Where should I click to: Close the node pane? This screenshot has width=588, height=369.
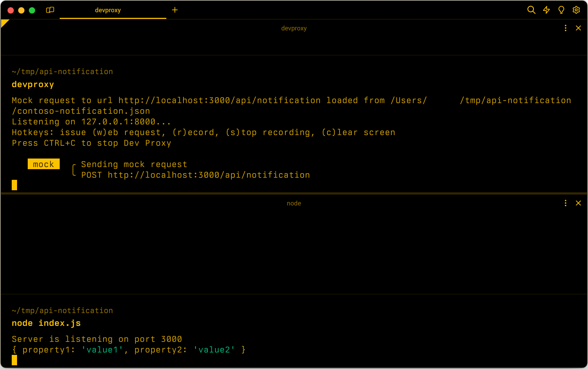[x=578, y=203]
